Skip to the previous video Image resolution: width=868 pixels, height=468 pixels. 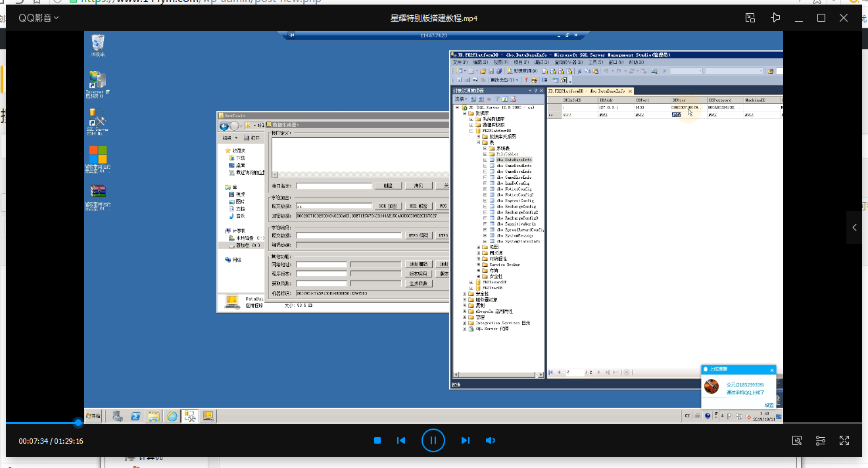(401, 440)
